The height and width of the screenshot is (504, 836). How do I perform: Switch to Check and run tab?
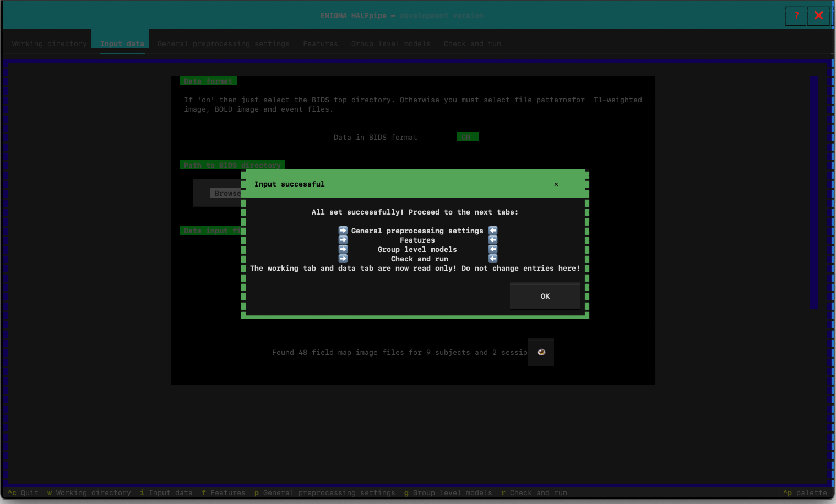point(472,44)
